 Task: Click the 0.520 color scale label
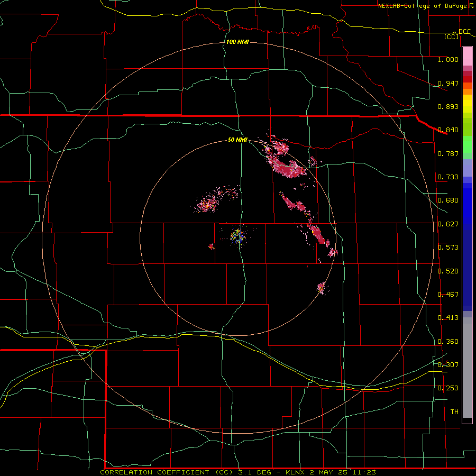click(x=448, y=271)
